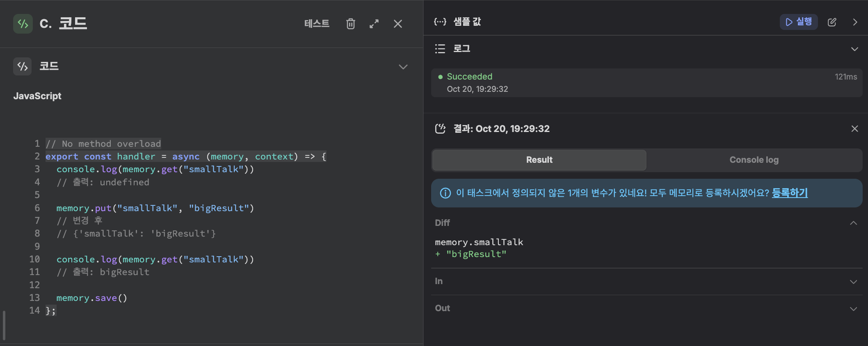The width and height of the screenshot is (868, 346).
Task: Click the 테스트 button
Action: pos(317,24)
